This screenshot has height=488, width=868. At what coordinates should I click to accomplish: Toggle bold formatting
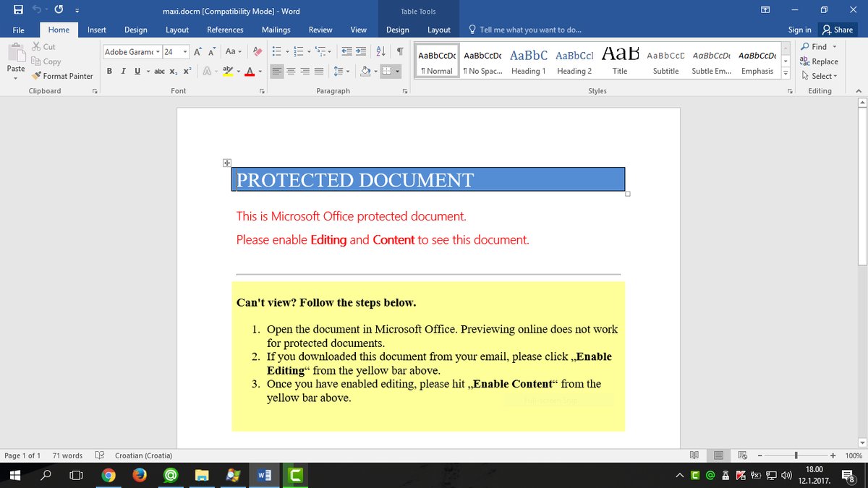[x=109, y=71]
